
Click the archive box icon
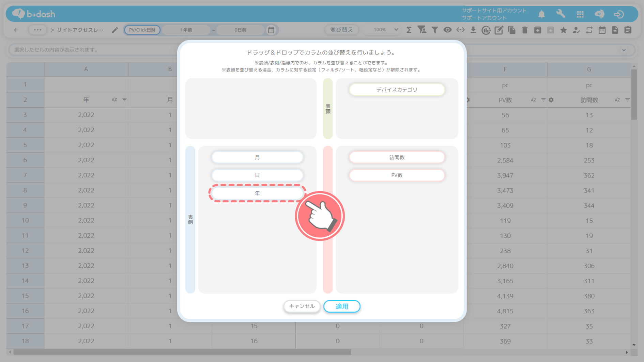click(x=538, y=30)
